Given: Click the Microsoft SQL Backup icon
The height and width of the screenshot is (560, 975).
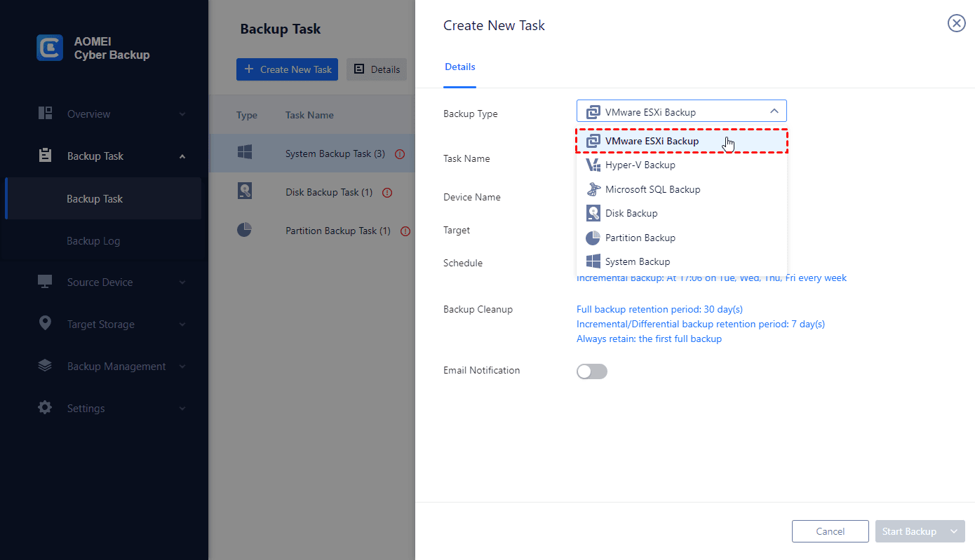Looking at the screenshot, I should pyautogui.click(x=593, y=189).
